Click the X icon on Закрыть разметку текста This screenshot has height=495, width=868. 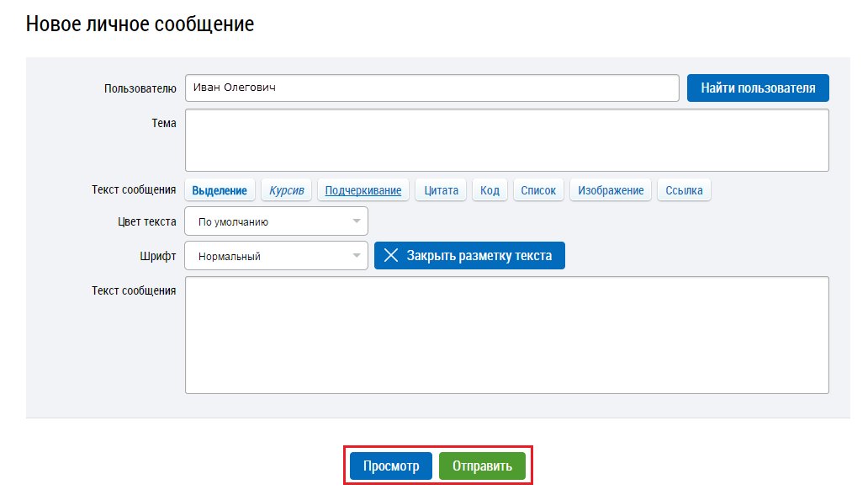pos(391,256)
